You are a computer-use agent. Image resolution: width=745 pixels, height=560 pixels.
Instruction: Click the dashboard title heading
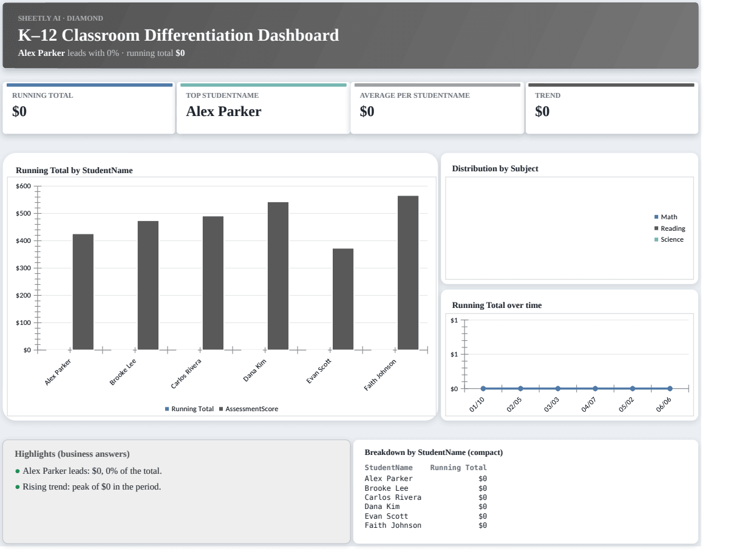tap(179, 35)
